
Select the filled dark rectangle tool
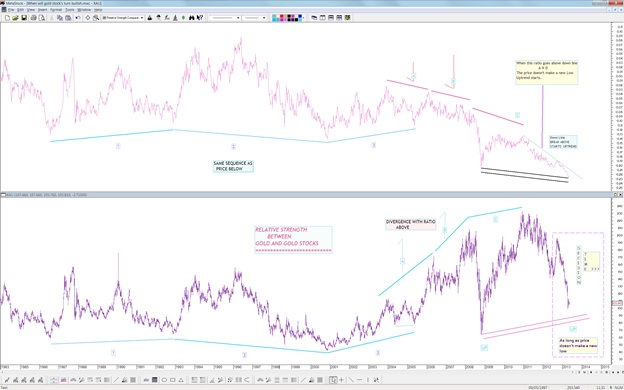click(155, 380)
